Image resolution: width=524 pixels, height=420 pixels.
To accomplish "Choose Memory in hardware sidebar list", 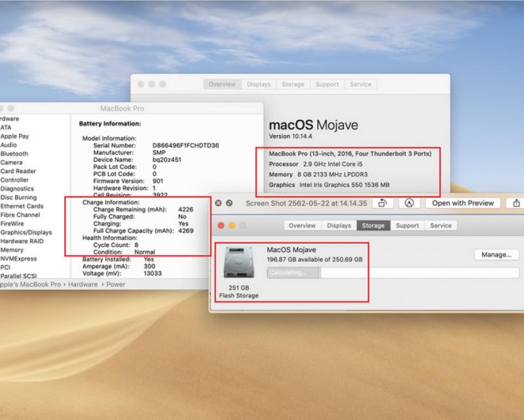I will pos(12,250).
